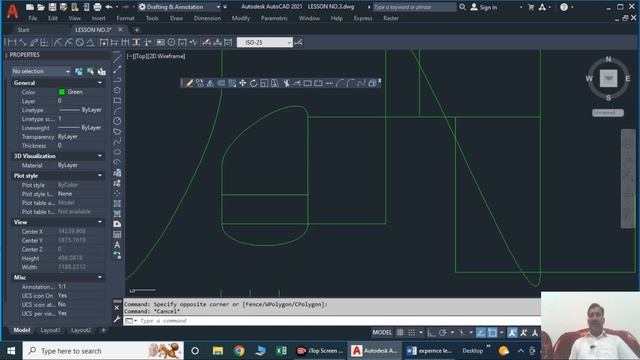Toggle the grid display in status bar

[400, 333]
